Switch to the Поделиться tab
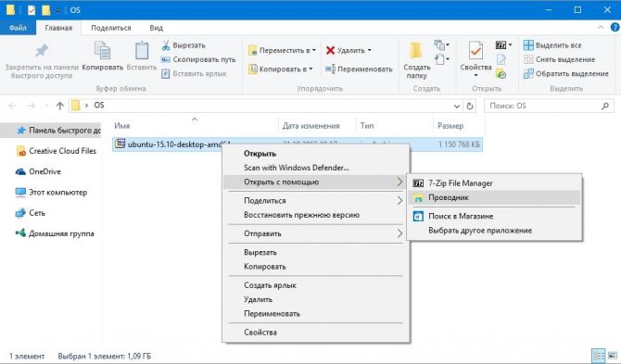Screen dimensions: 621x364 tap(111, 28)
